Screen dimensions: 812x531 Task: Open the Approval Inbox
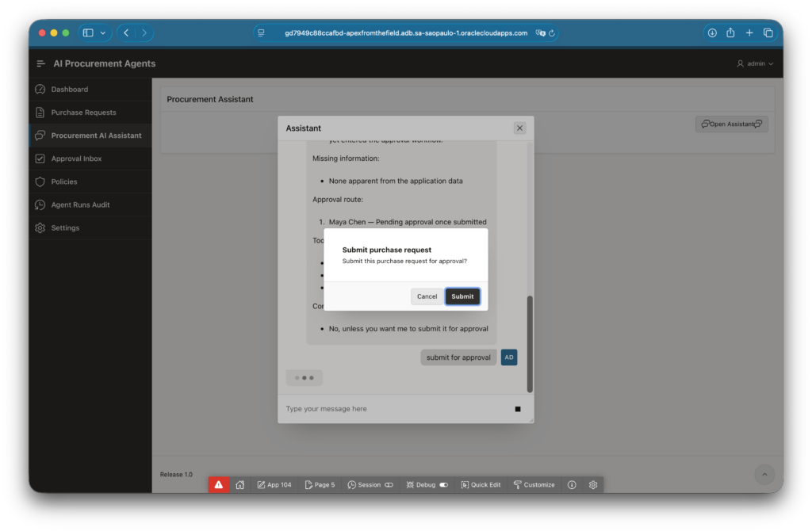(x=90, y=159)
